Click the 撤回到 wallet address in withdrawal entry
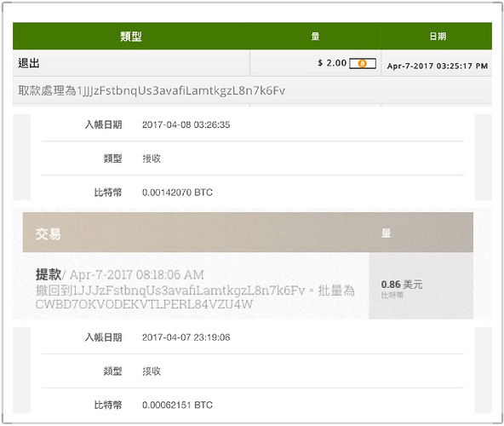The image size is (504, 426). pos(170,291)
